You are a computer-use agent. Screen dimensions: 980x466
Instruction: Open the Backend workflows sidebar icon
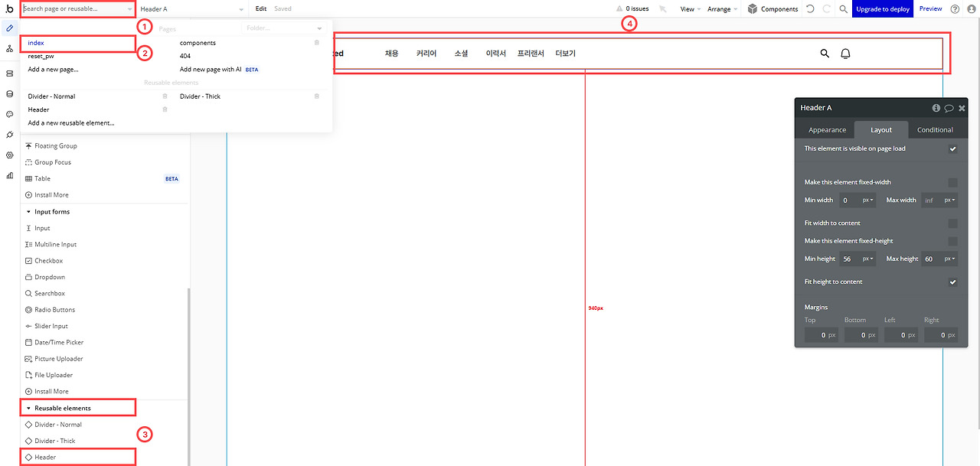[x=9, y=73]
